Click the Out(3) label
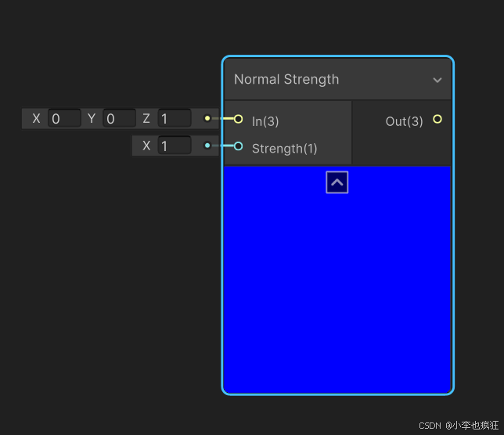Viewport: 504px width, 435px height. 404,121
